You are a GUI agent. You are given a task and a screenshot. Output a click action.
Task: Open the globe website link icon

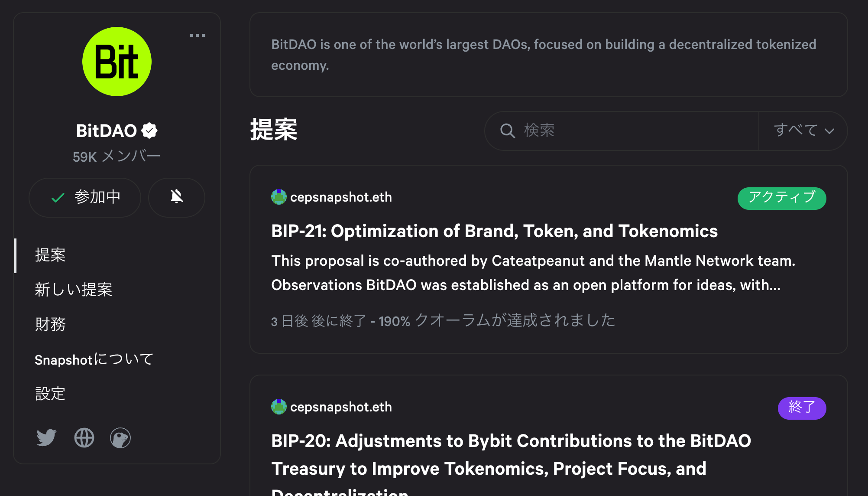pyautogui.click(x=84, y=437)
